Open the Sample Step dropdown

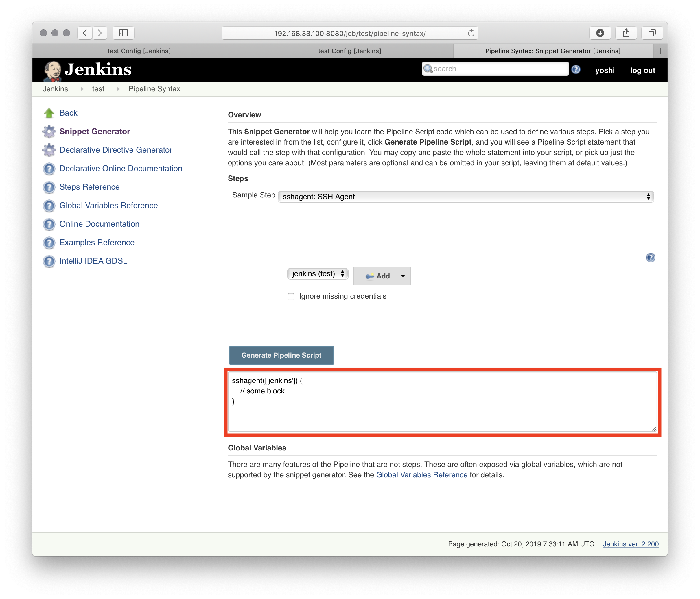[x=466, y=197]
